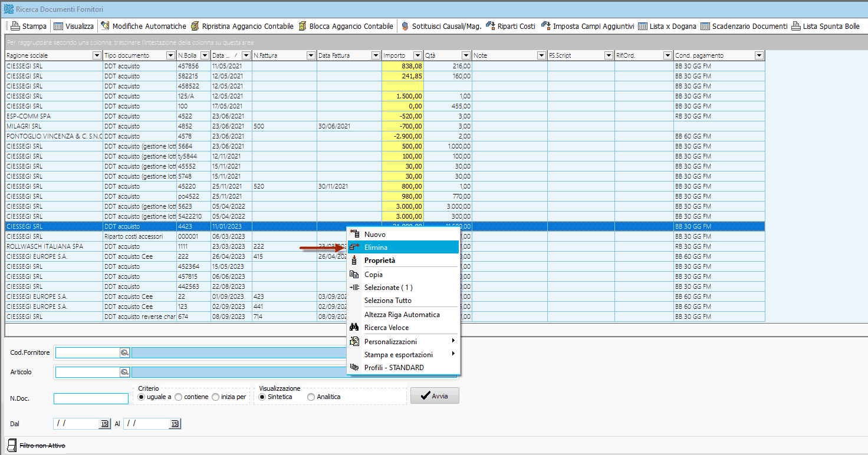This screenshot has height=455, width=868.
Task: Choose Seleziona Tutto menu entry
Action: pos(403,300)
